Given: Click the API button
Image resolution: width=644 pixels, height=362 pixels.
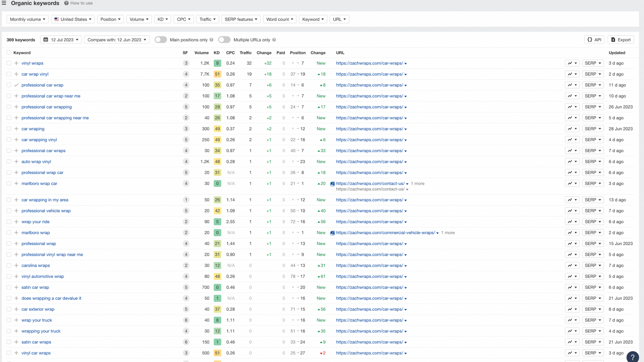Looking at the screenshot, I should (594, 40).
